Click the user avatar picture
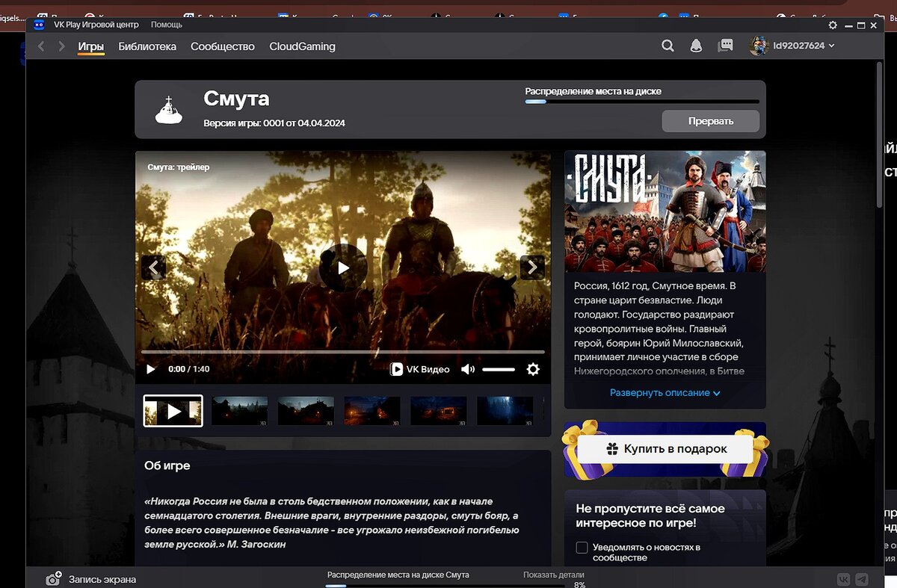The width and height of the screenshot is (897, 588). tap(759, 46)
